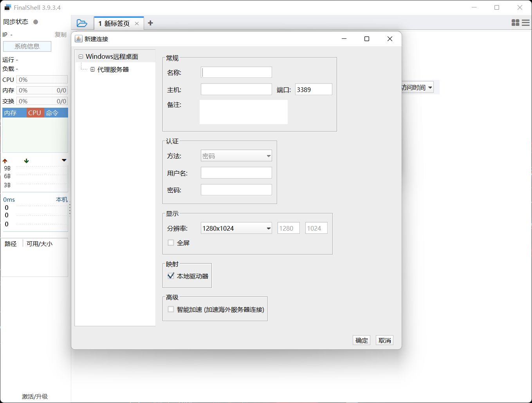Open the 分辨率 resolution dropdown
Screen dimensions: 532x403
coord(236,228)
